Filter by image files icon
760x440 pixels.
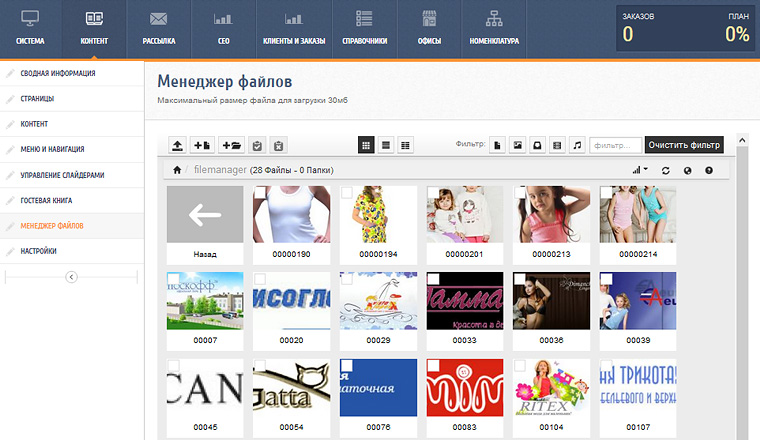(x=518, y=145)
